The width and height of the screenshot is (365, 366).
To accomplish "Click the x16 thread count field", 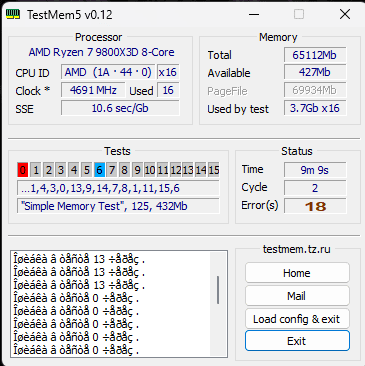I will tap(168, 72).
